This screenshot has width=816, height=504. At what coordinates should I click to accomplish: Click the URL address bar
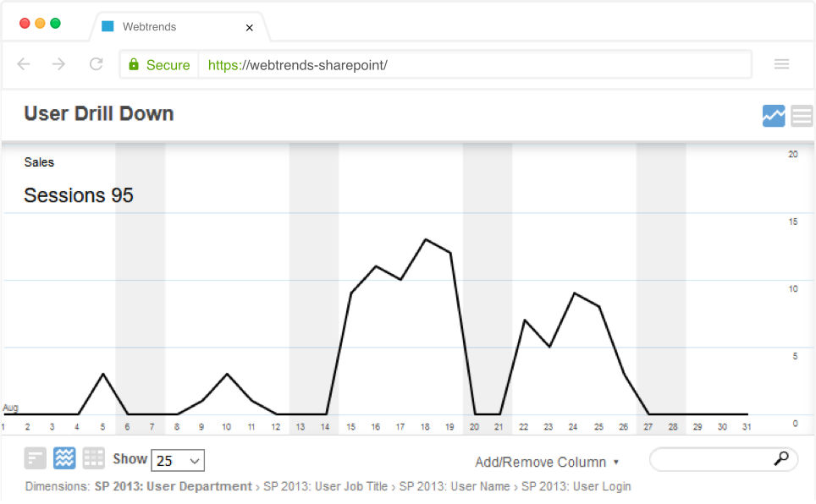tap(475, 64)
